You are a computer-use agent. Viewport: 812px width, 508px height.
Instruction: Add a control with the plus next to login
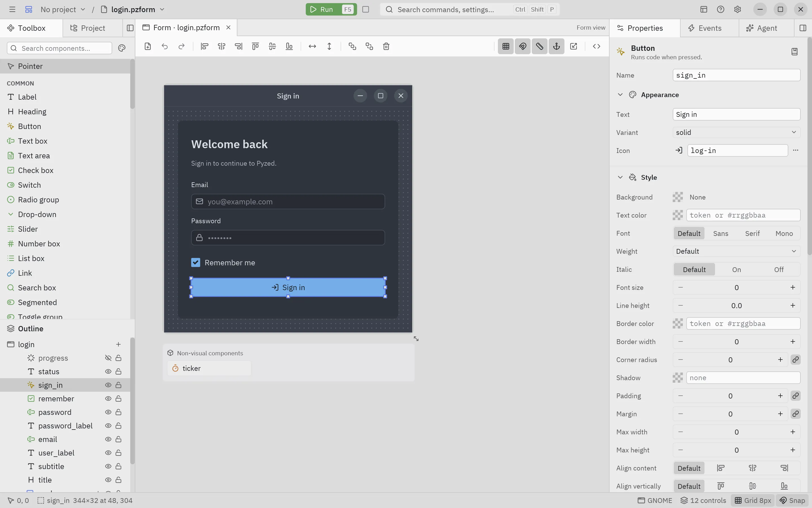[x=118, y=344]
